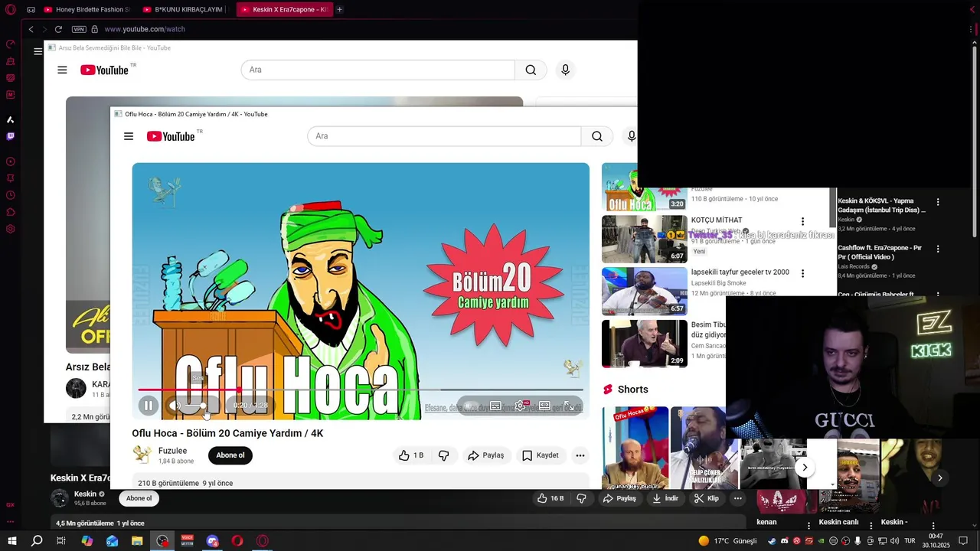This screenshot has width=980, height=551.
Task: Open options for Cashflow ft. Era7capone video
Action: [x=938, y=249]
